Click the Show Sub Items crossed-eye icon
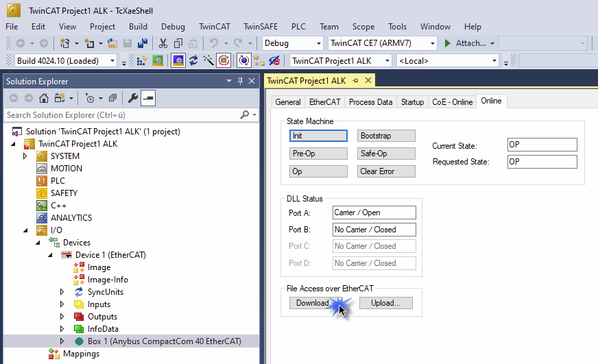This screenshot has width=598, height=364. tap(274, 60)
